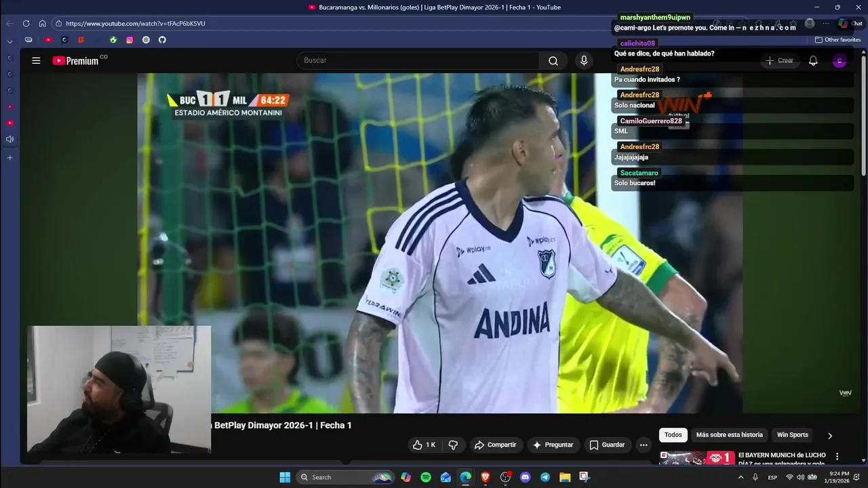
Task: Click the sidebar speaker sound icon
Action: 9,140
